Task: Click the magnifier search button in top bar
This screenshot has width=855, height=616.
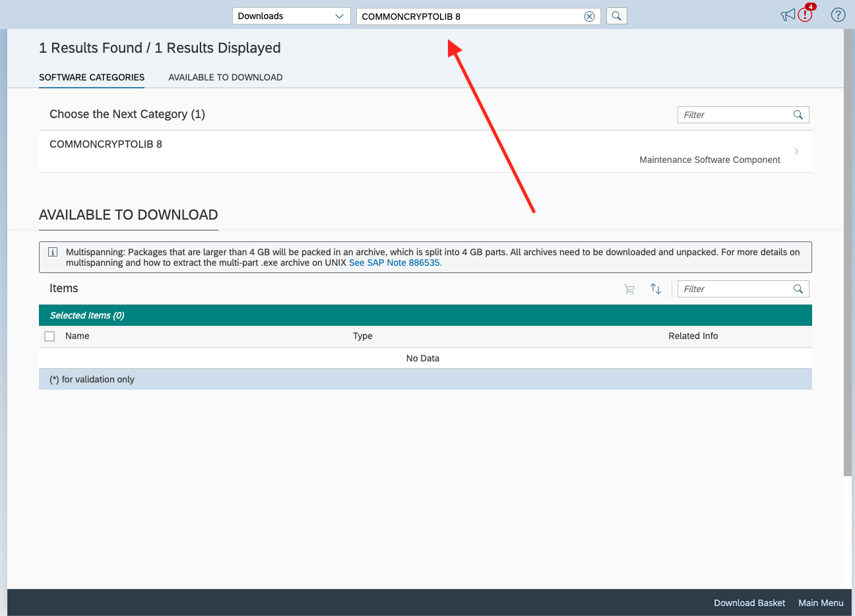Action: (616, 16)
